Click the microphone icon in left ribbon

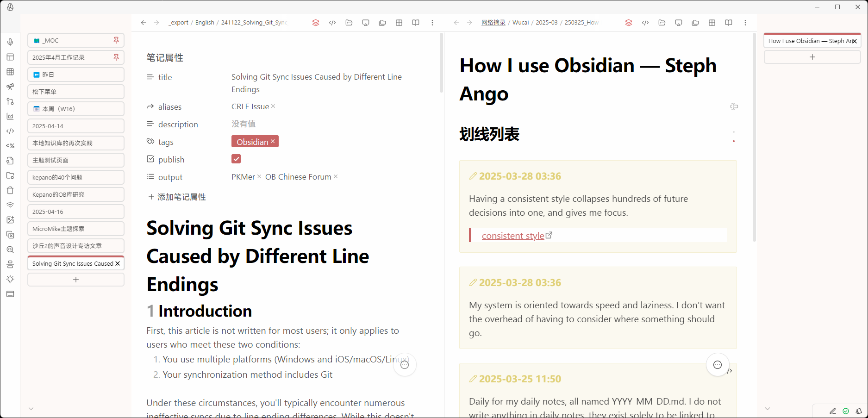coord(10,42)
